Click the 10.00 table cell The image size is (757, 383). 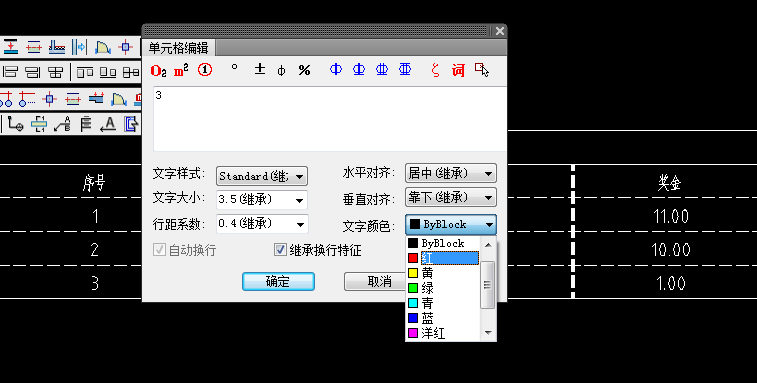(x=670, y=250)
